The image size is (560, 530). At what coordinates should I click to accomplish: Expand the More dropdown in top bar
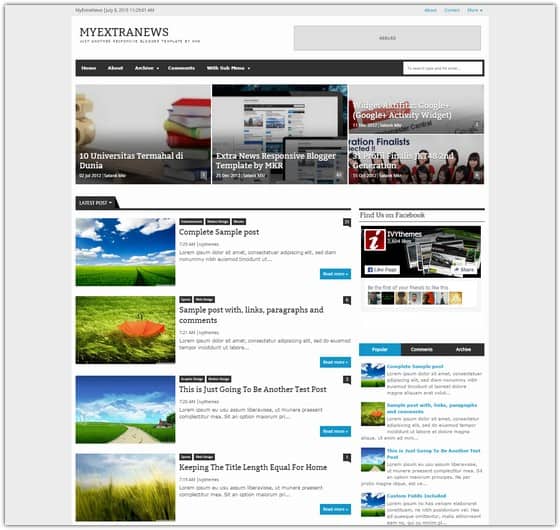coord(475,10)
